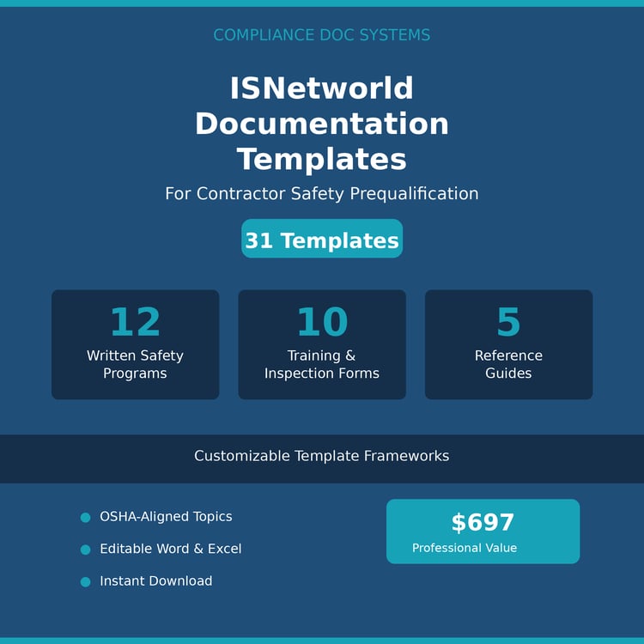644x644 pixels.
Task: Click the Professional Value label
Action: pos(465,548)
